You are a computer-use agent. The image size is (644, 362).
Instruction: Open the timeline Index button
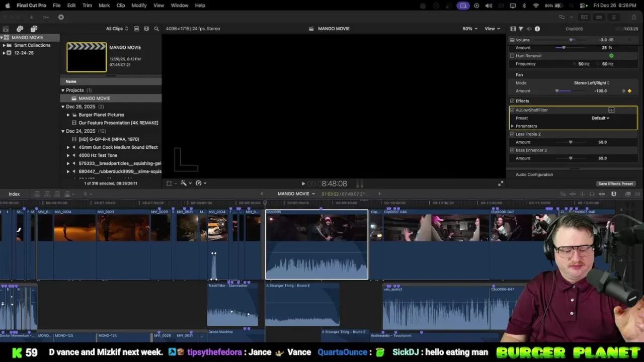(x=14, y=194)
